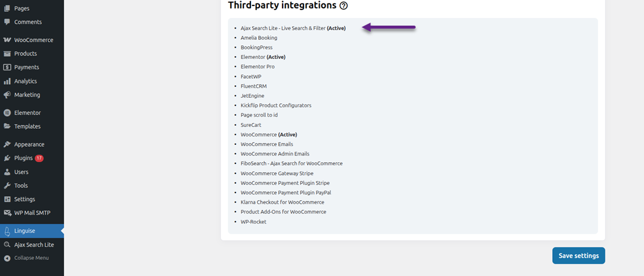Click the Payments dollar icon

click(7, 67)
